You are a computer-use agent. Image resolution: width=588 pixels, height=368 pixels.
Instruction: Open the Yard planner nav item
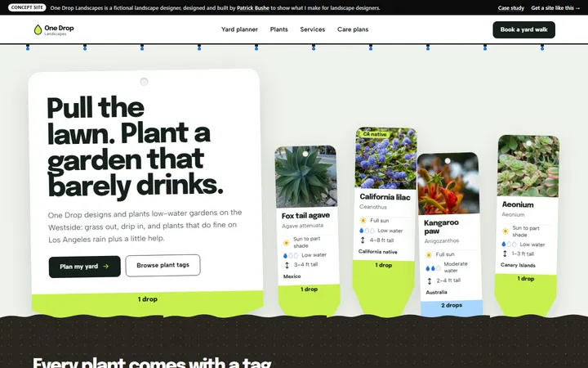tap(239, 29)
